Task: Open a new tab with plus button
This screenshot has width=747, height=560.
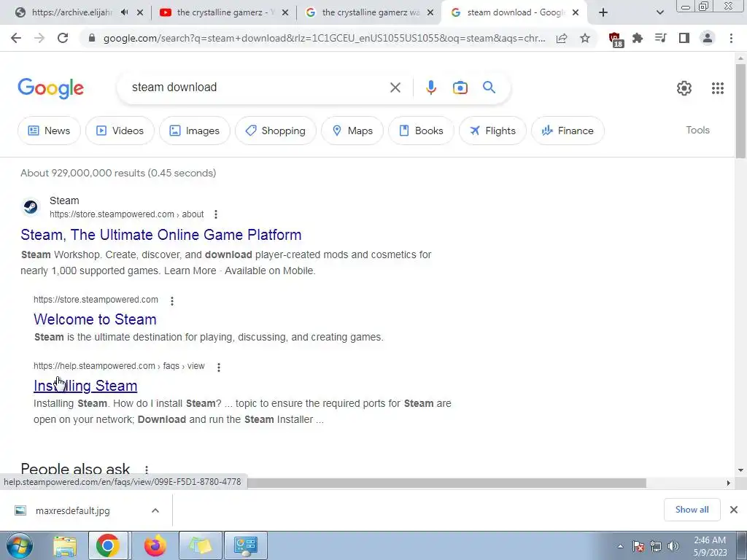Action: [603, 12]
